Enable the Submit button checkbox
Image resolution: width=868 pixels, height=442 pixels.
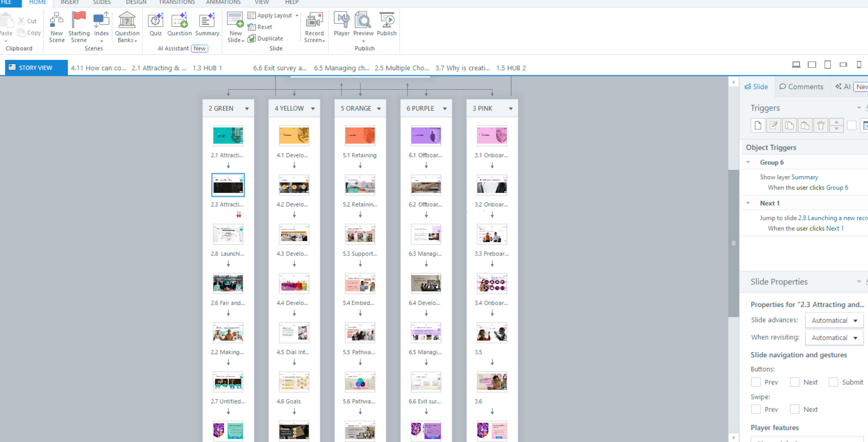click(833, 382)
